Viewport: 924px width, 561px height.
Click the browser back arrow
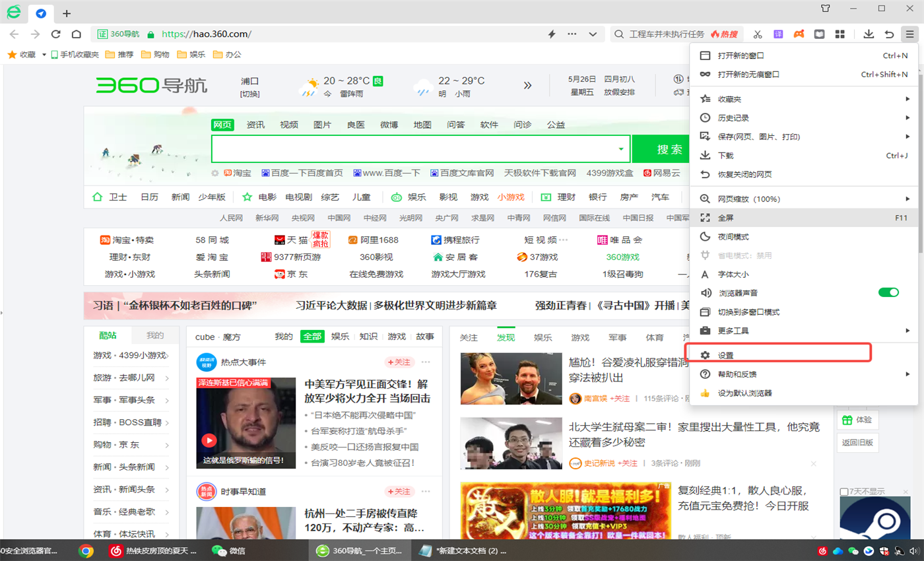(15, 34)
